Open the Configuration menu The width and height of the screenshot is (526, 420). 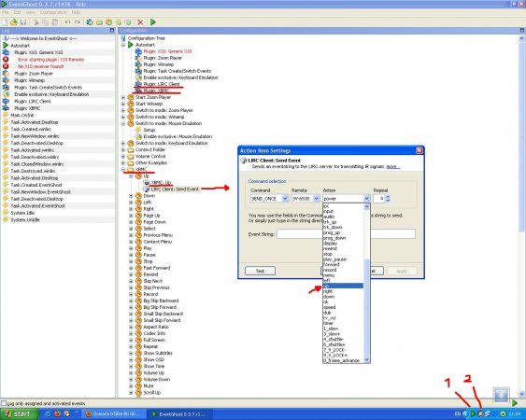pyautogui.click(x=53, y=12)
